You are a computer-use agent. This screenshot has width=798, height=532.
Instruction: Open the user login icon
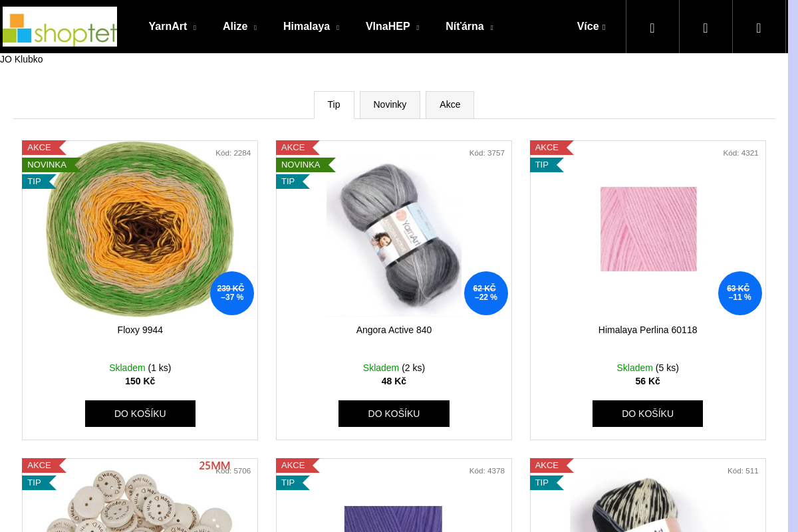click(x=706, y=27)
